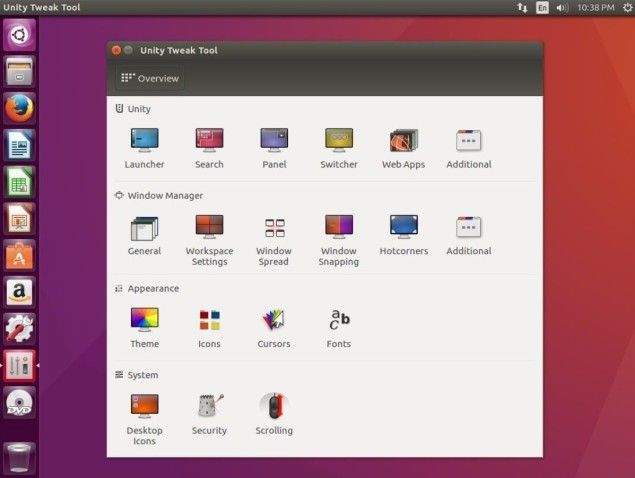Open Window Snapping settings
Screen dimensions: 635x478
click(339, 226)
